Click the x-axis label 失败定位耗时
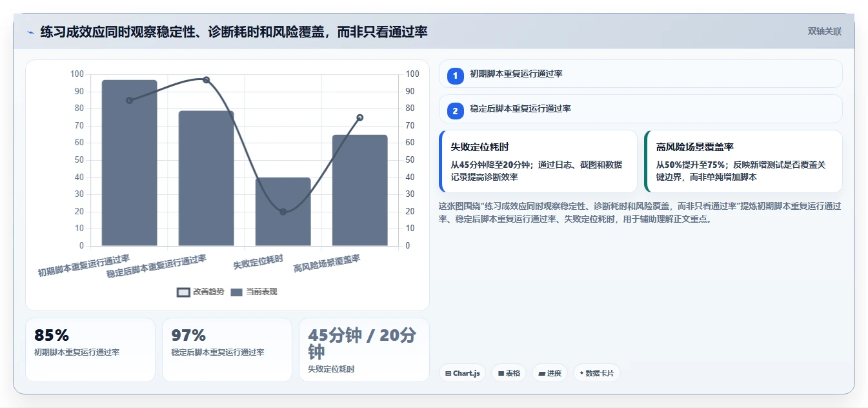The image size is (868, 408). click(258, 261)
